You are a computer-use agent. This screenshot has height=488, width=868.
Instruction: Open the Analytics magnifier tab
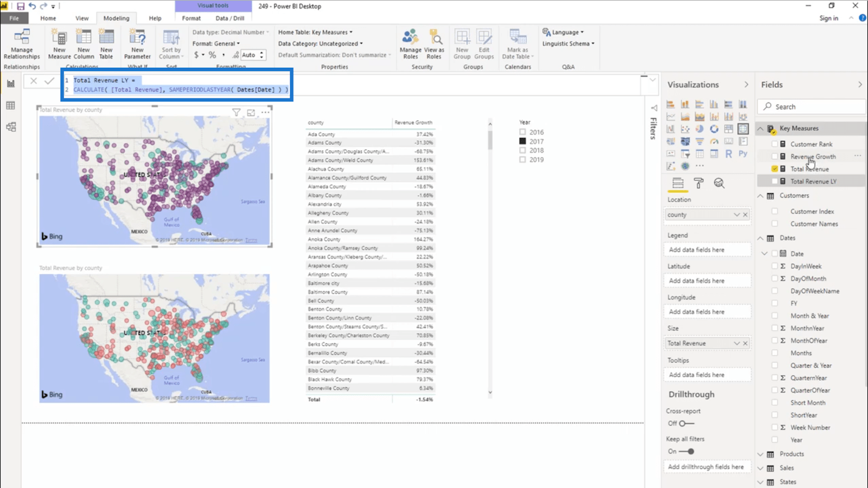719,183
